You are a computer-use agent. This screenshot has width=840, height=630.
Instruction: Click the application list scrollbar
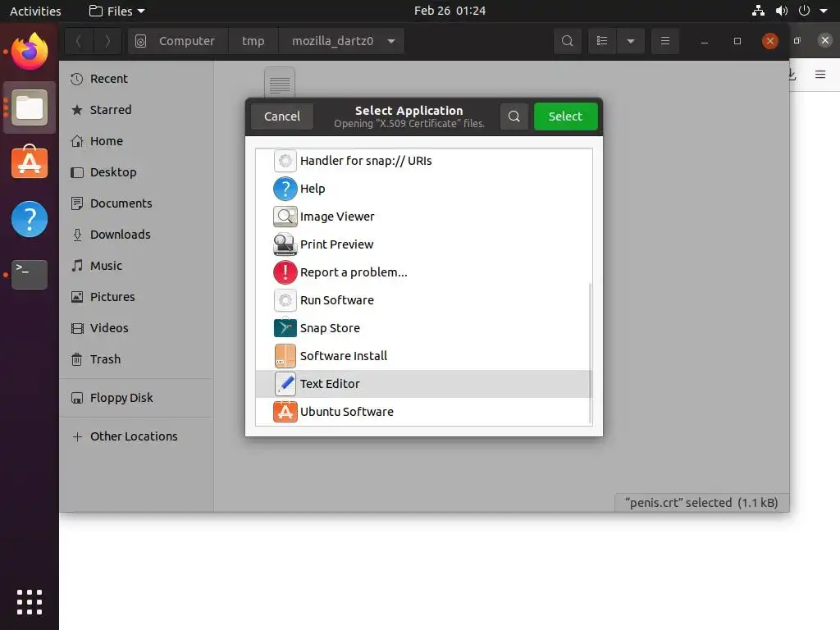click(x=590, y=354)
